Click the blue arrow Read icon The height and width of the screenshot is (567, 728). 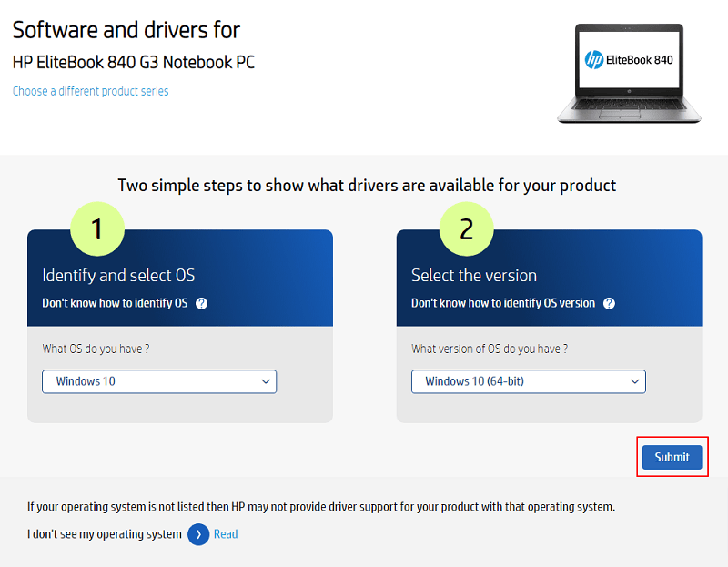pyautogui.click(x=198, y=534)
